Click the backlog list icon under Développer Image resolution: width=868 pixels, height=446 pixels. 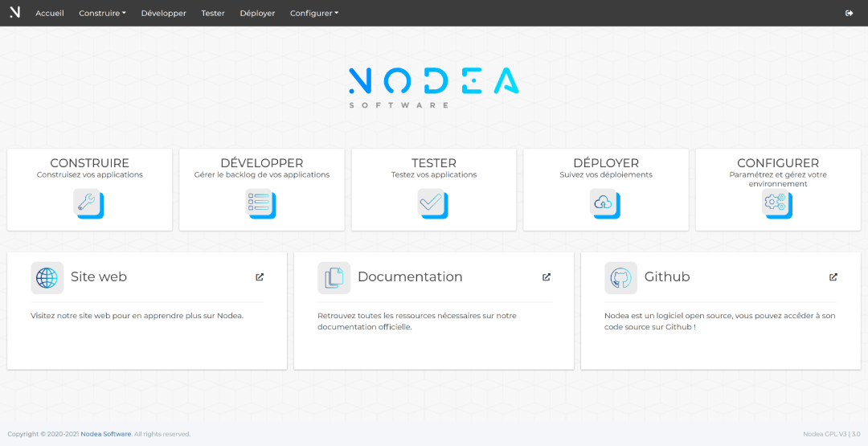point(260,203)
